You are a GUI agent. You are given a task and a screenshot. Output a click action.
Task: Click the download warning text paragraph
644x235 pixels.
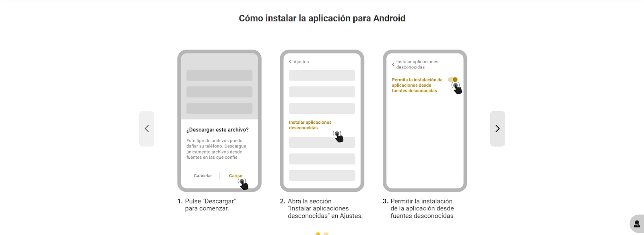(x=216, y=149)
